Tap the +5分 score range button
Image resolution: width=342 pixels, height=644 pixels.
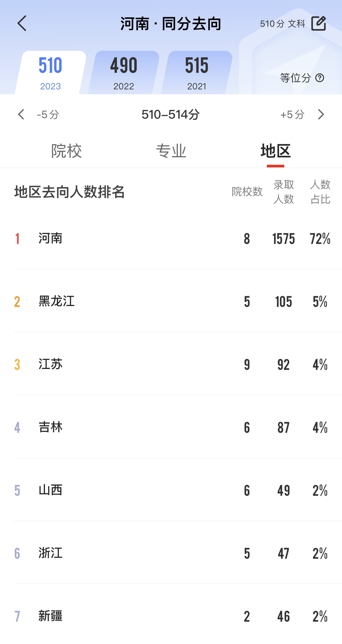[292, 114]
